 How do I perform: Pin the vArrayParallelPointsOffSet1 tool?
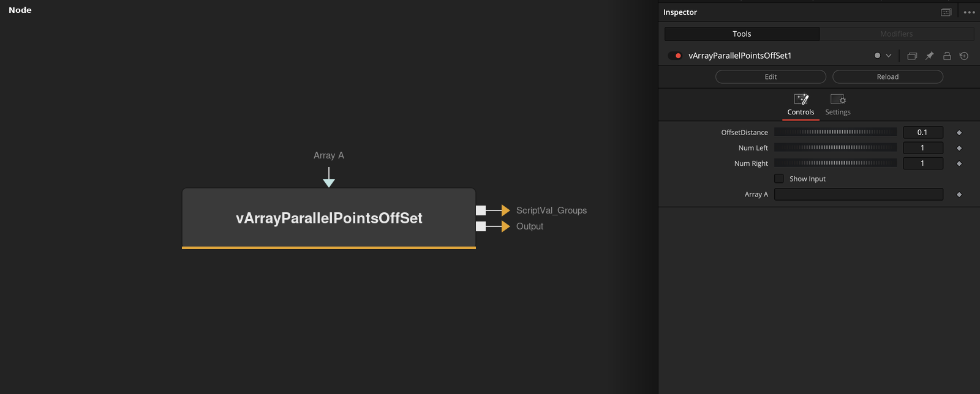point(929,56)
